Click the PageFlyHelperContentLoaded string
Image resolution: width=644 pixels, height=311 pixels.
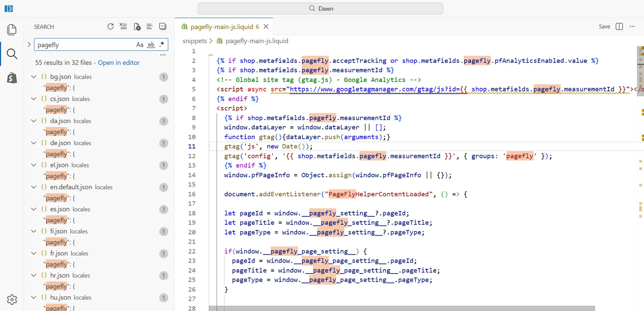(x=379, y=194)
